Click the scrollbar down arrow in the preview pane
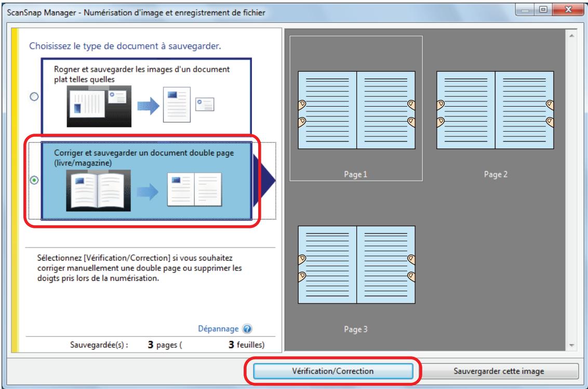 pos(571,345)
